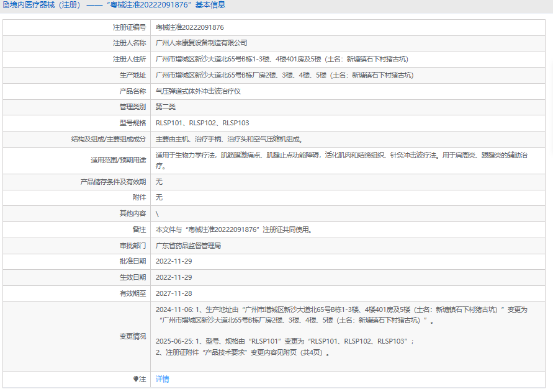Click the 审批部门 row label

[133, 246]
